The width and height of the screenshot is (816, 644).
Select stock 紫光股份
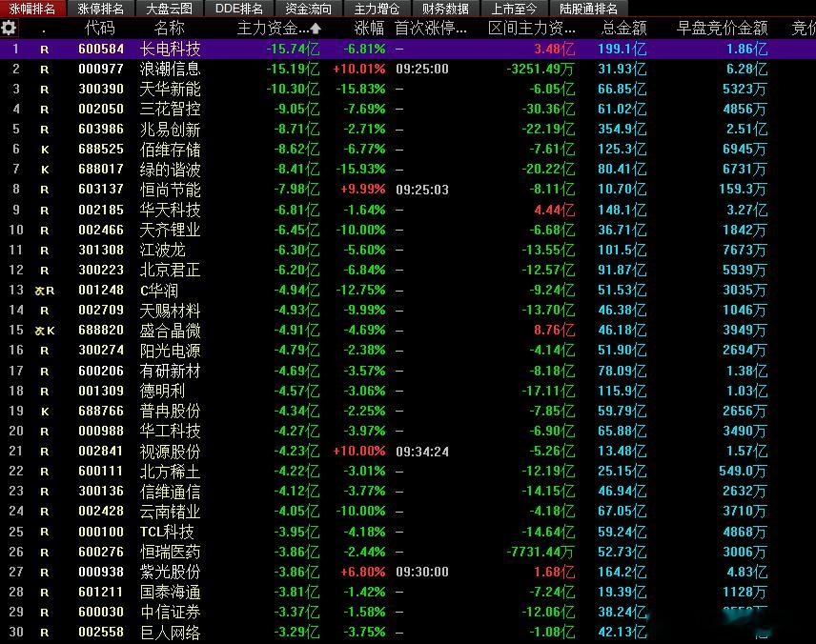[x=171, y=572]
